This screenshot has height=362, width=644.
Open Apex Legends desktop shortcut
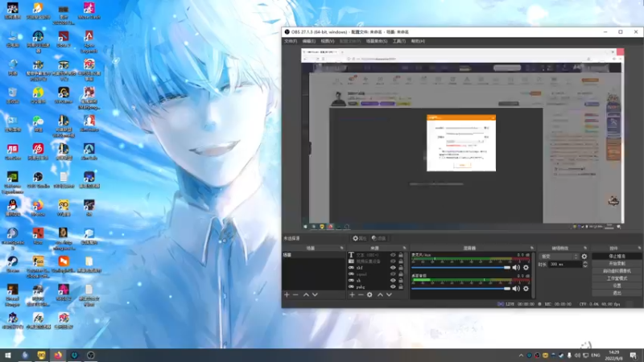(x=89, y=42)
